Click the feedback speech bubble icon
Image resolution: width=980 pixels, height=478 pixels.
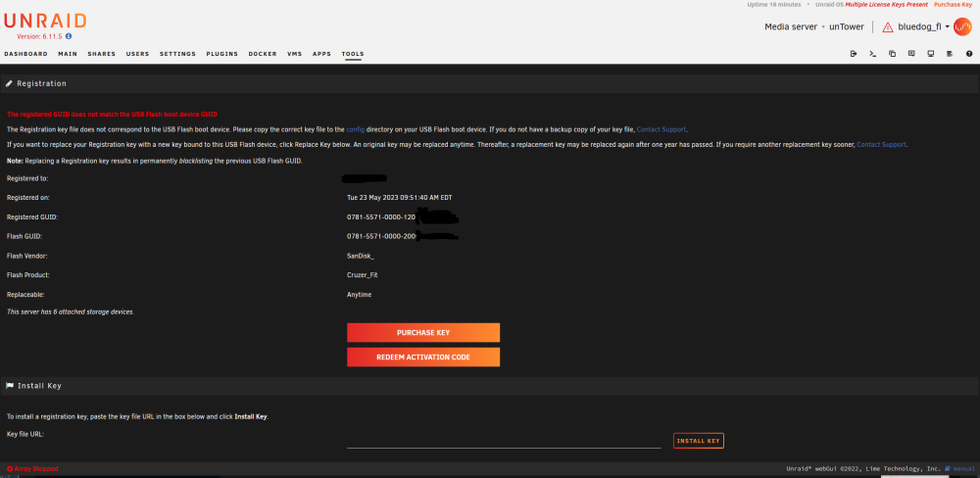[x=911, y=54]
